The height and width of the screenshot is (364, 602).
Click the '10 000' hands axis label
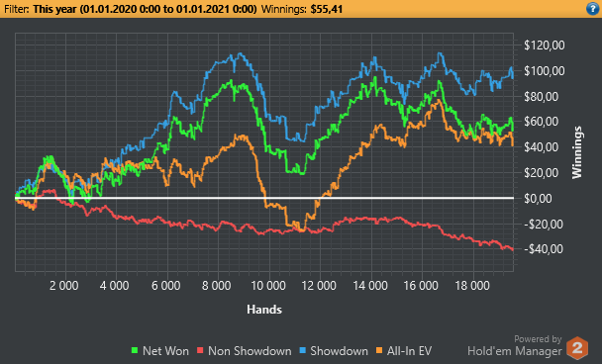(x=268, y=286)
